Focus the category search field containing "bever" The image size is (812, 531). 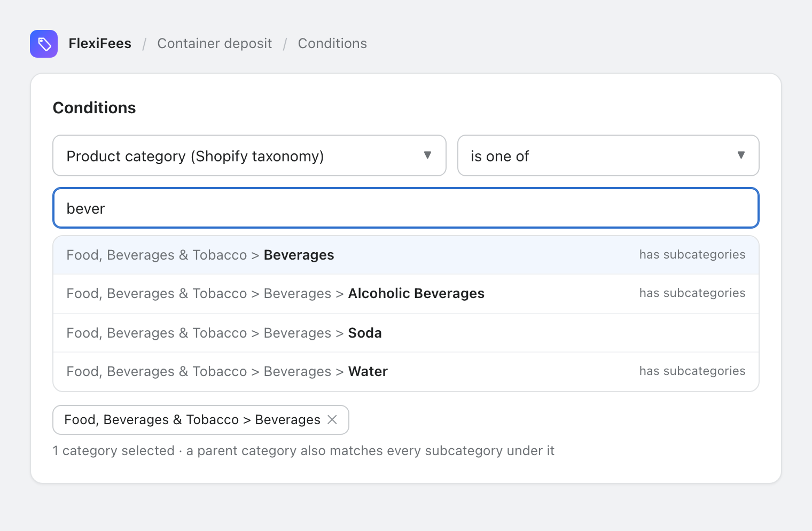[x=406, y=208]
